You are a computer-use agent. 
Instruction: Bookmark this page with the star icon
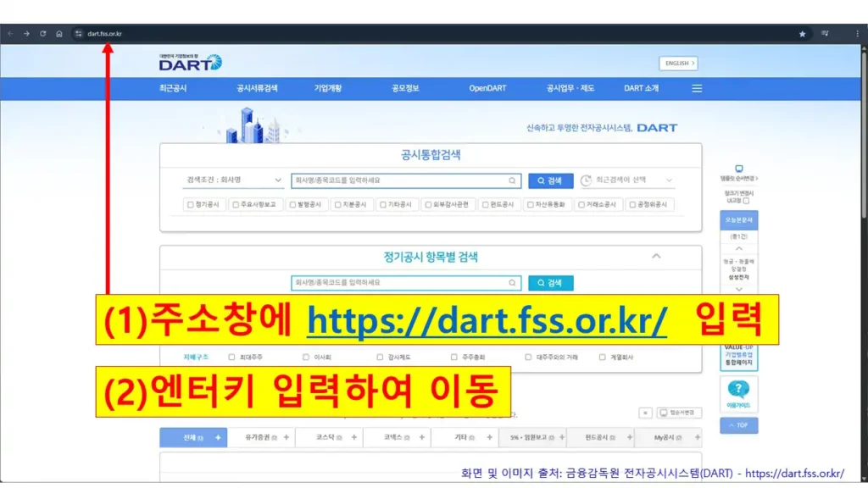(802, 34)
